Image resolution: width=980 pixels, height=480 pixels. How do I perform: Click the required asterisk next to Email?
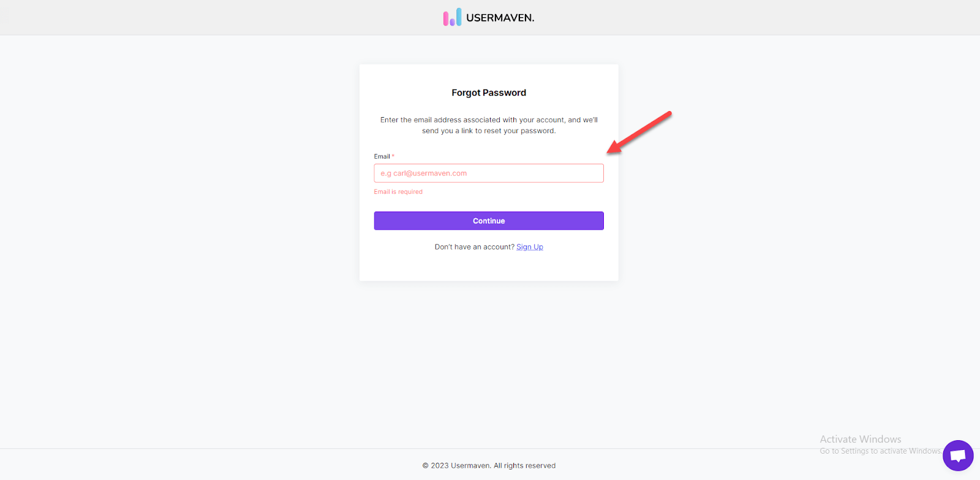[x=392, y=156]
